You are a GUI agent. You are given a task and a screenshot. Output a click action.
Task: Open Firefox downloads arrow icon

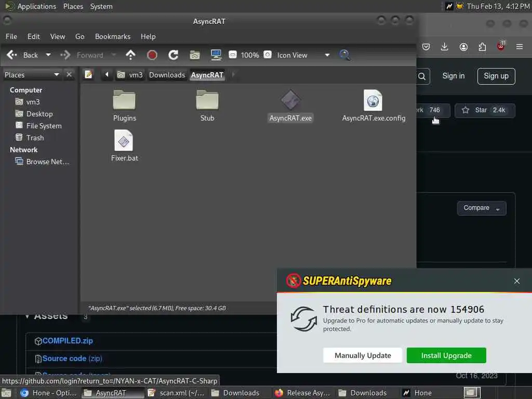point(445,47)
